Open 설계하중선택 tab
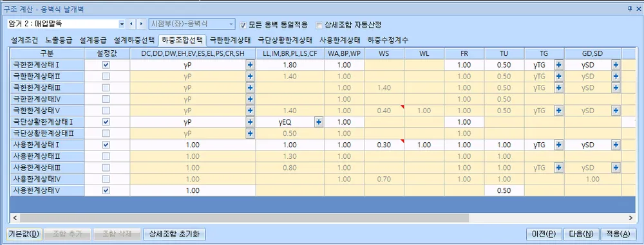Image resolution: width=644 pixels, height=245 pixels. pyautogui.click(x=134, y=40)
